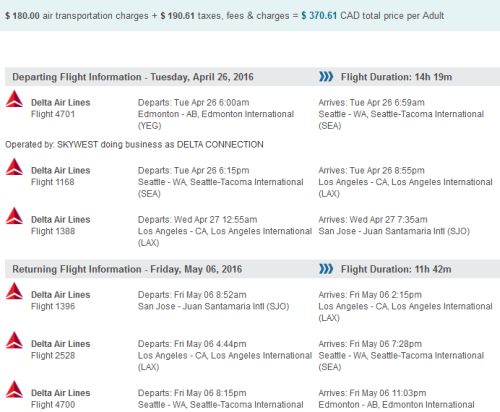Click the Departing Flight Information header

click(133, 77)
